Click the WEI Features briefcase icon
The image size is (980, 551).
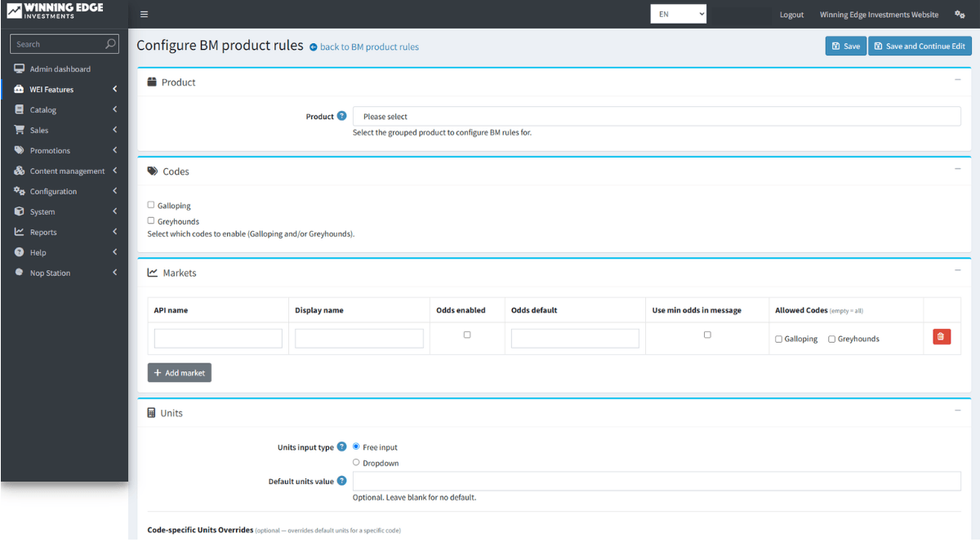pos(20,89)
